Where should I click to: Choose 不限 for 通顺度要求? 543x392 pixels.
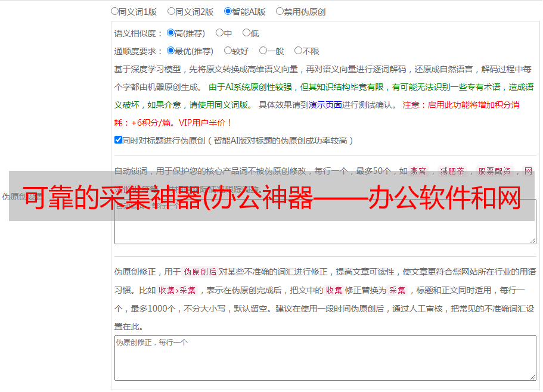[298, 51]
